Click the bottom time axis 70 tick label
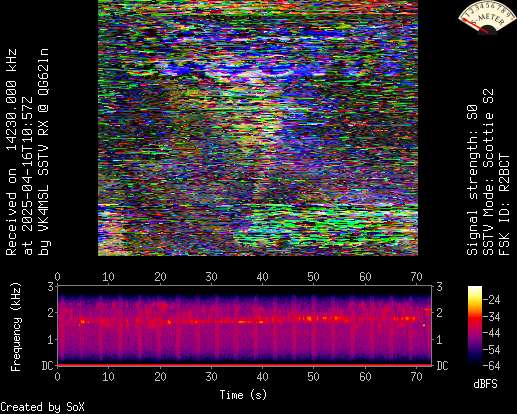 coord(416,377)
